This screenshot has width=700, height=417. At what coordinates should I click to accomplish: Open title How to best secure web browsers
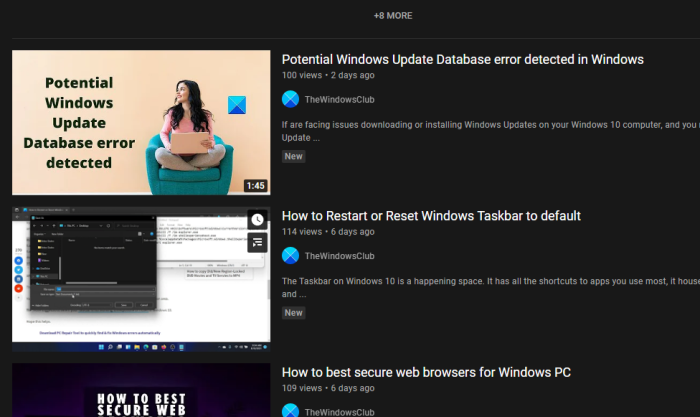426,372
